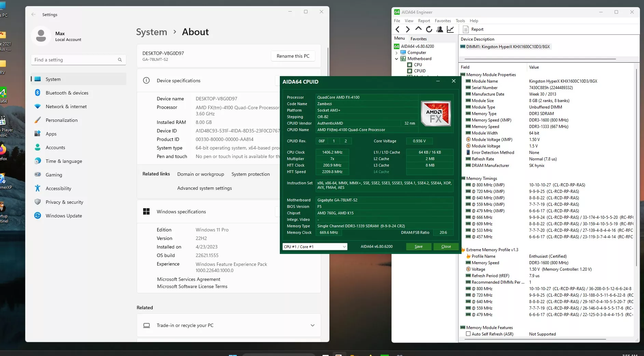Open Microsoft Software License Terms link
This screenshot has width=644, height=356.
pyautogui.click(x=192, y=286)
